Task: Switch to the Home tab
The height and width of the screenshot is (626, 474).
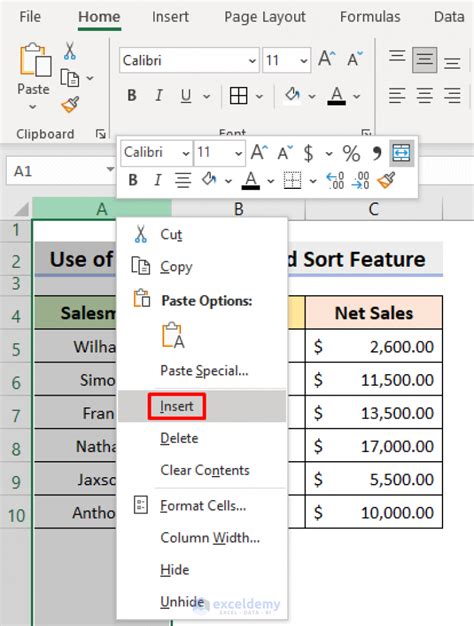Action: (x=99, y=17)
